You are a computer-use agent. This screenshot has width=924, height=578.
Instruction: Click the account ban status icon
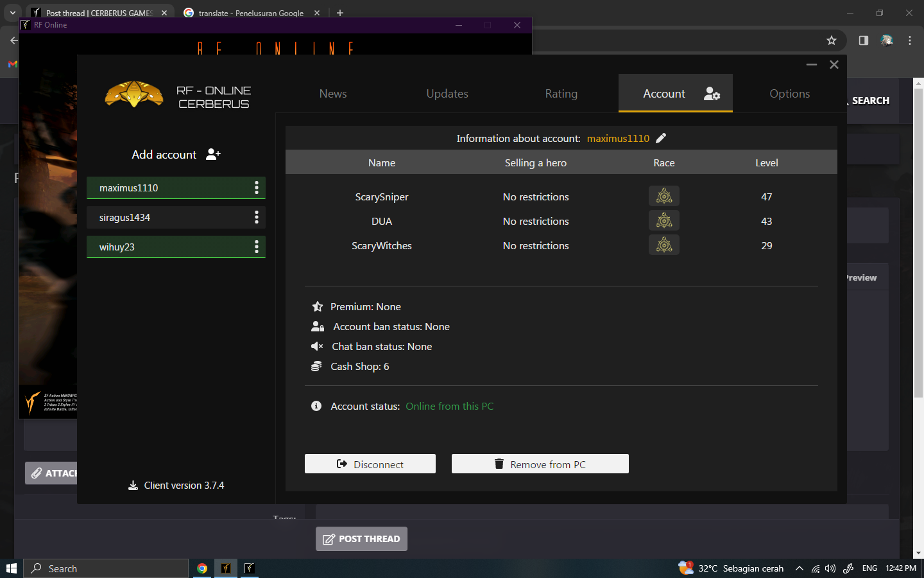(318, 326)
